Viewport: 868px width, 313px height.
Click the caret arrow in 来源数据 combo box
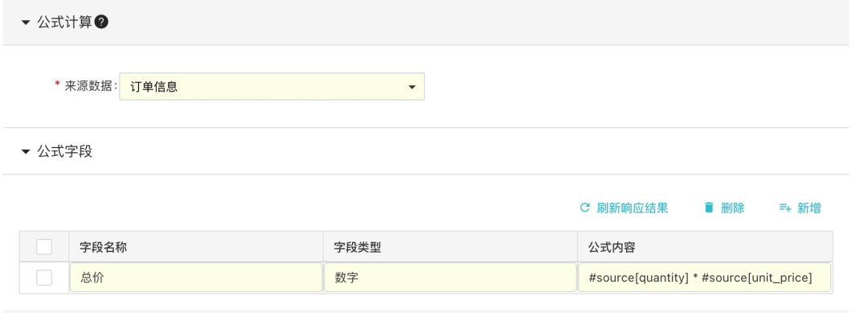pyautogui.click(x=411, y=87)
